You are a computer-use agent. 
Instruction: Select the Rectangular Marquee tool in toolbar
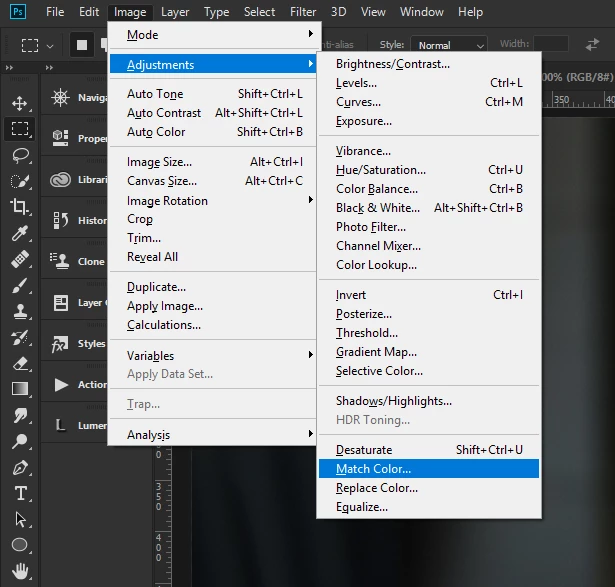pyautogui.click(x=20, y=129)
